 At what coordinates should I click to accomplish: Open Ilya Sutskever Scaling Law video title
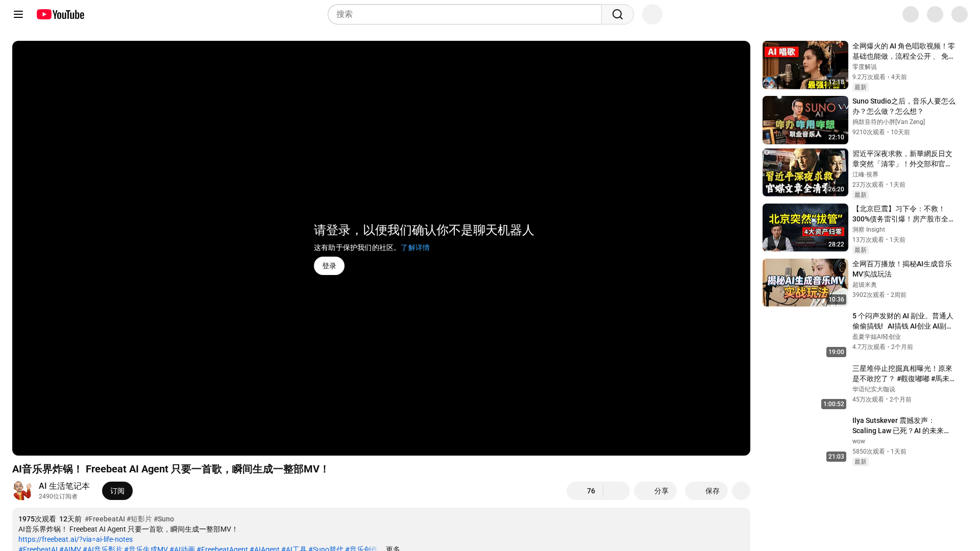900,425
